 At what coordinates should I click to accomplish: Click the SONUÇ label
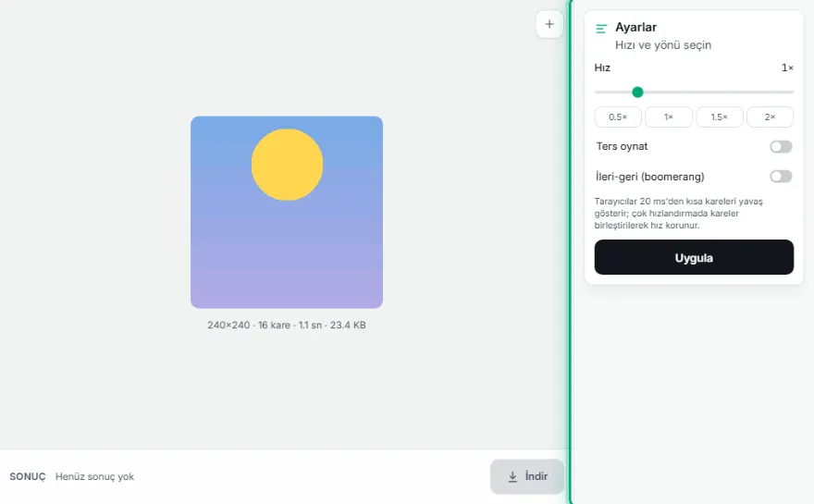pos(28,476)
